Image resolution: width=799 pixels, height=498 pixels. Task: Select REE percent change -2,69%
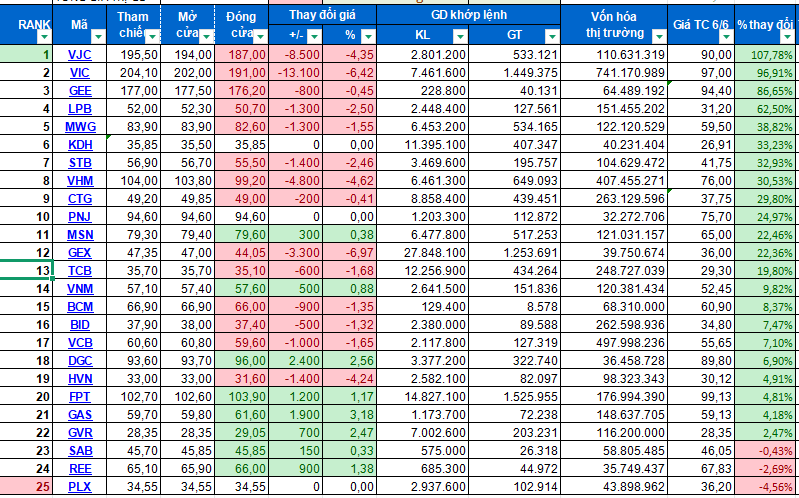pyautogui.click(x=766, y=469)
